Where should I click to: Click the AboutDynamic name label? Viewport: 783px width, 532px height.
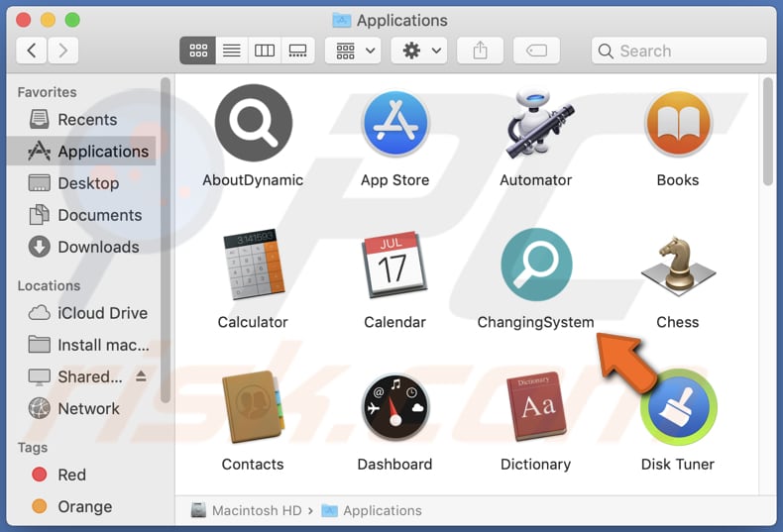click(253, 180)
